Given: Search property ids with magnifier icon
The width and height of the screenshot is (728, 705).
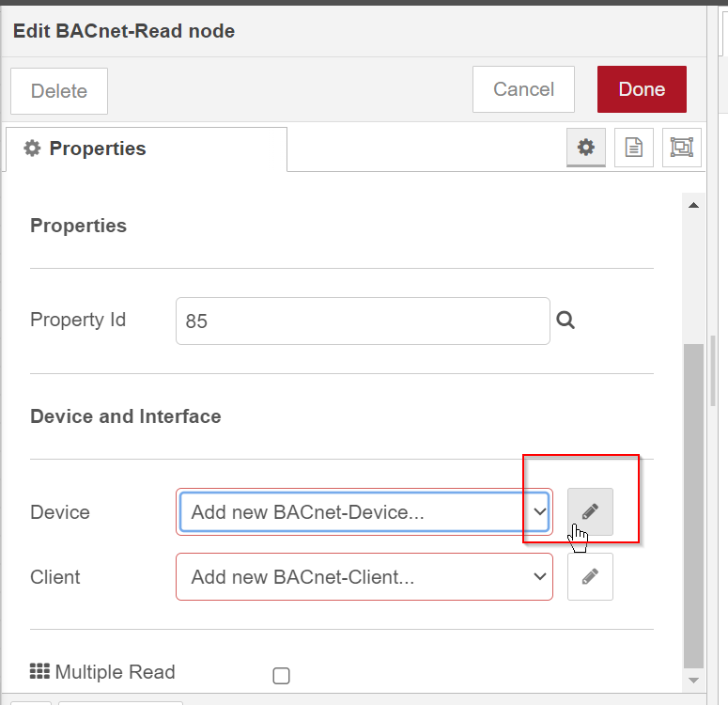Looking at the screenshot, I should point(565,321).
